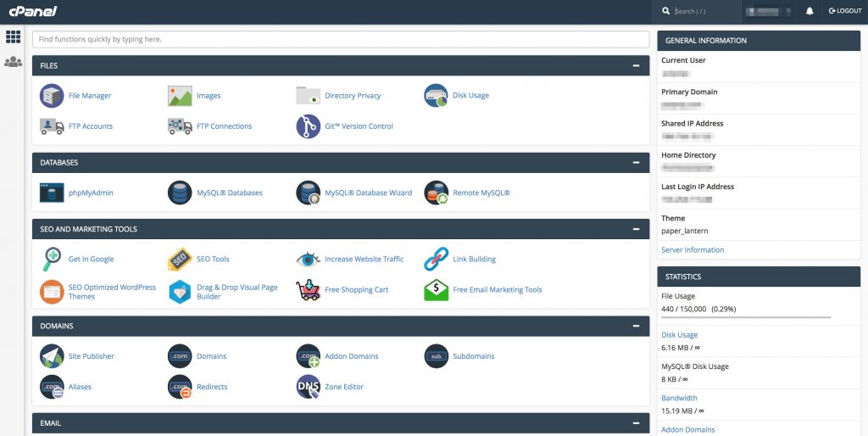Screen dimensions: 868x436
Task: Focus the find functions search field
Action: tap(340, 39)
